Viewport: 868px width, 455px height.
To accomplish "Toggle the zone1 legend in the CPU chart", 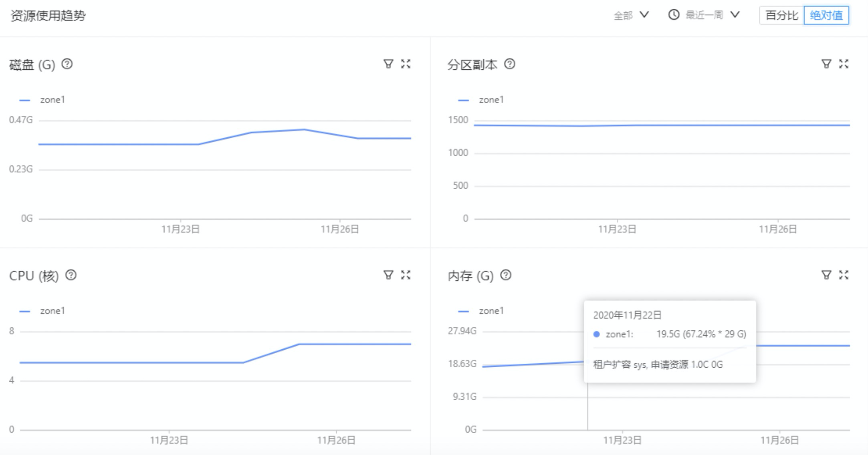I will point(42,311).
